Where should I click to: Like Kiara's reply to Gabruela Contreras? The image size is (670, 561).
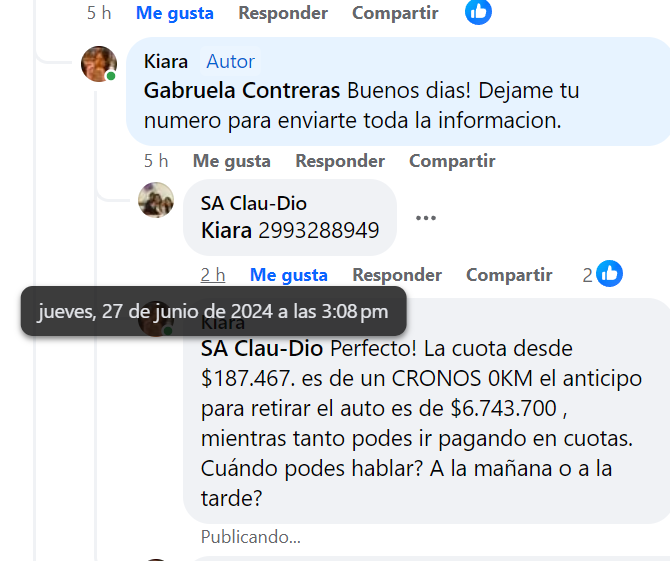point(232,161)
